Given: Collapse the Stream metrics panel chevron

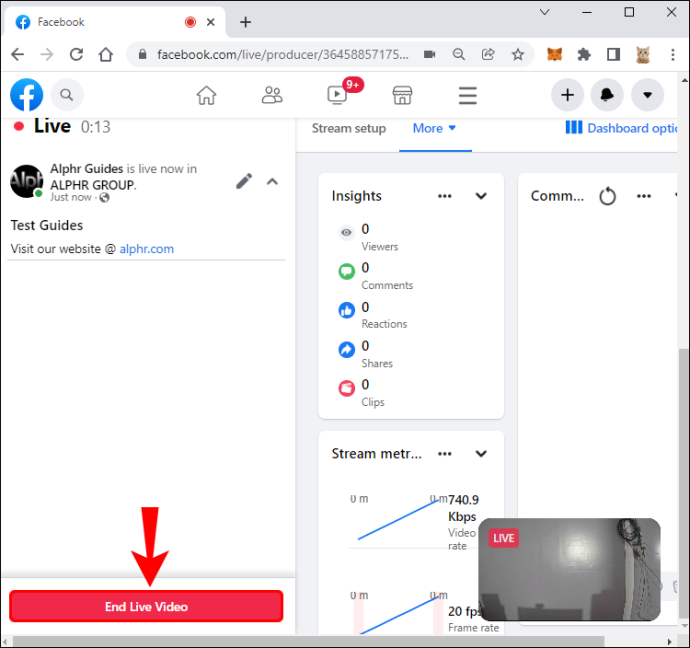Looking at the screenshot, I should 481,454.
